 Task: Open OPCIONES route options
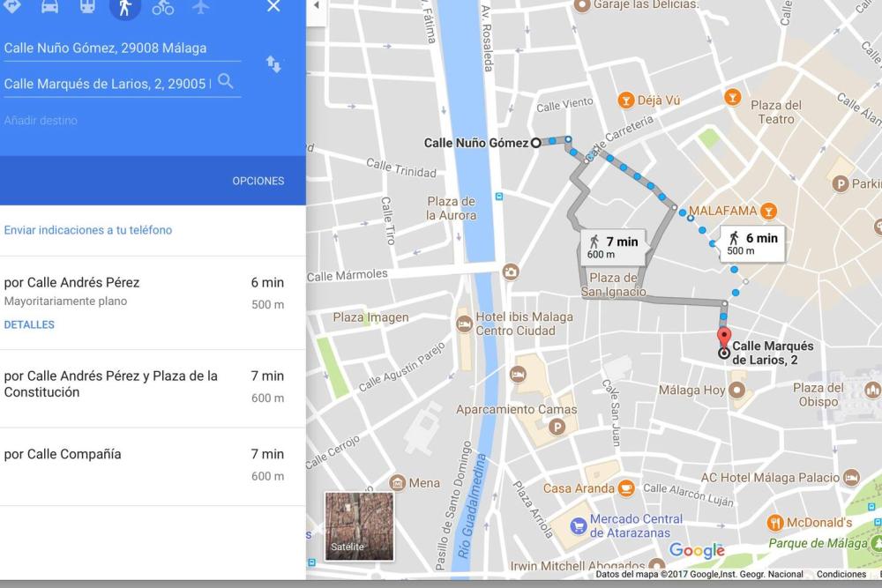tap(258, 181)
